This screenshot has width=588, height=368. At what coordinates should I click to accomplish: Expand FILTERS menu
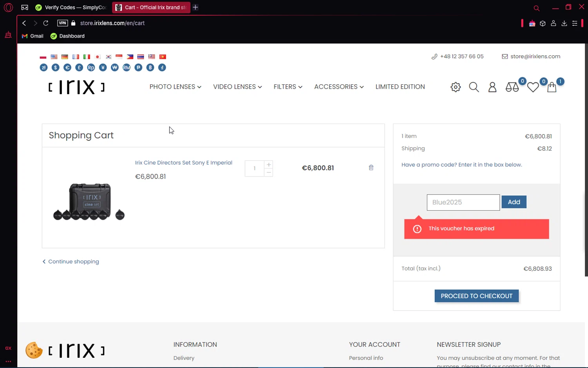click(288, 87)
